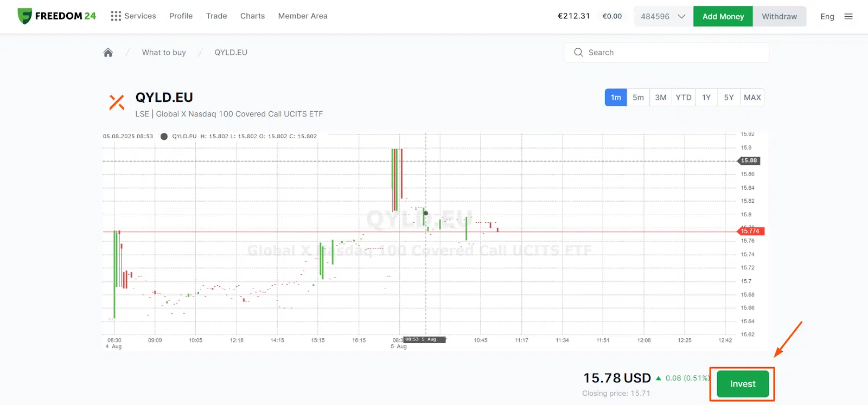
Task: Click the 15.78 USD price text
Action: (x=617, y=378)
